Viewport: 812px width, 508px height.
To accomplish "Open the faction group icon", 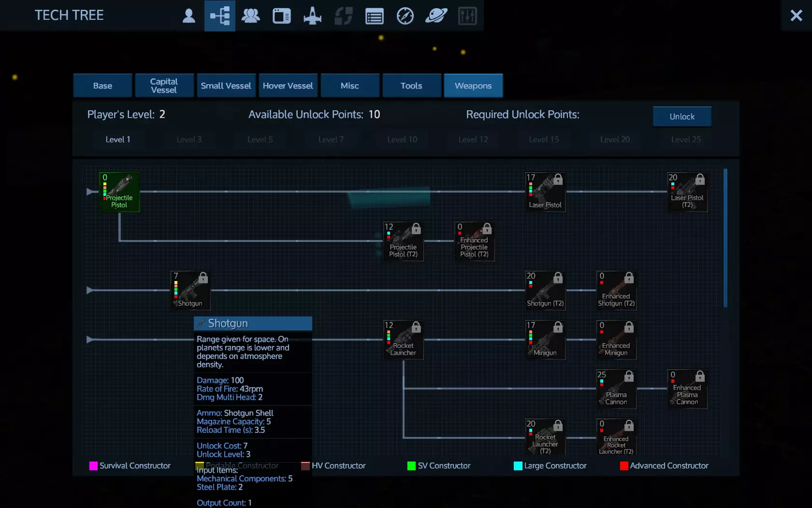I will click(250, 16).
